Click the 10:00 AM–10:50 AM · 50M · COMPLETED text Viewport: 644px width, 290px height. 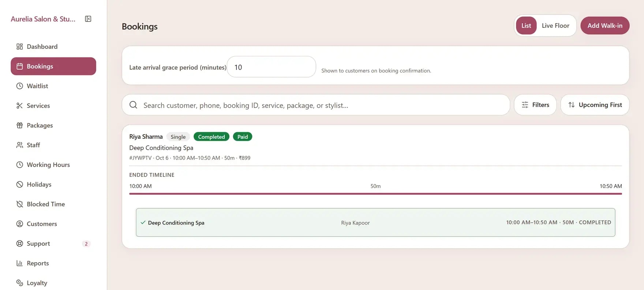pyautogui.click(x=559, y=222)
